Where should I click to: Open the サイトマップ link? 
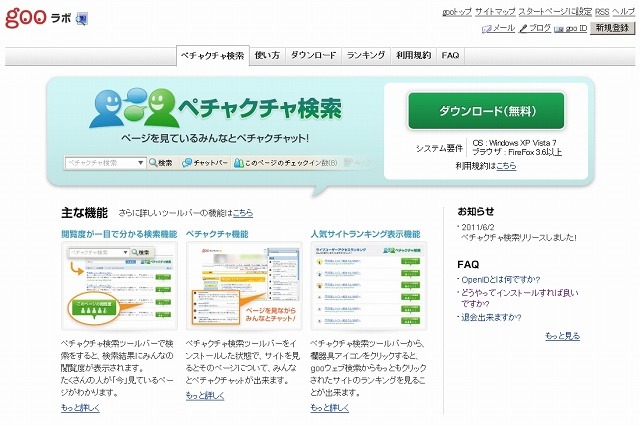pos(495,12)
